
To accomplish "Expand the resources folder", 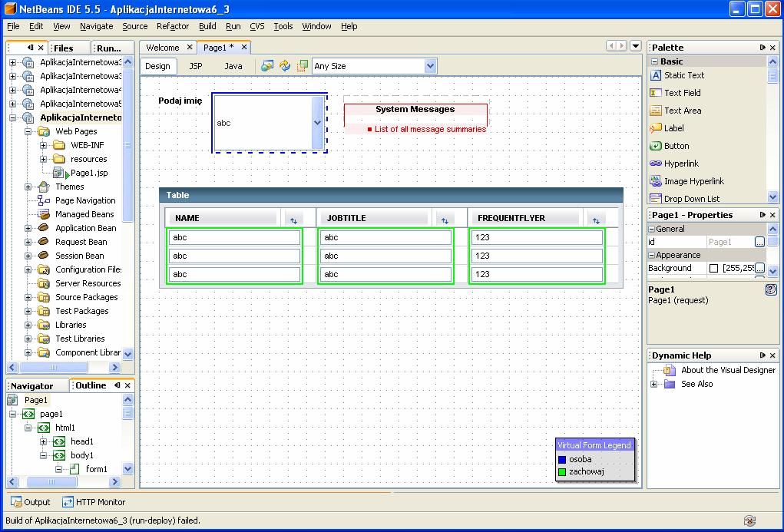I will [x=44, y=159].
